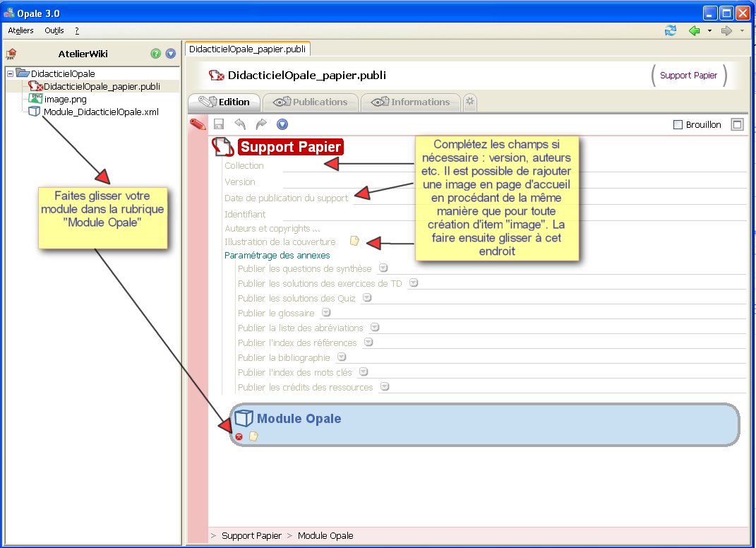Open the green help icon in AtelierWiki panel
Image resolution: width=756 pixels, height=548 pixels.
pyautogui.click(x=155, y=54)
